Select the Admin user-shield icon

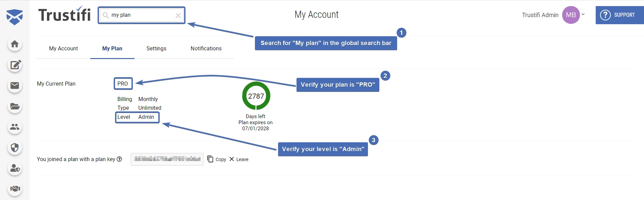coord(14,168)
